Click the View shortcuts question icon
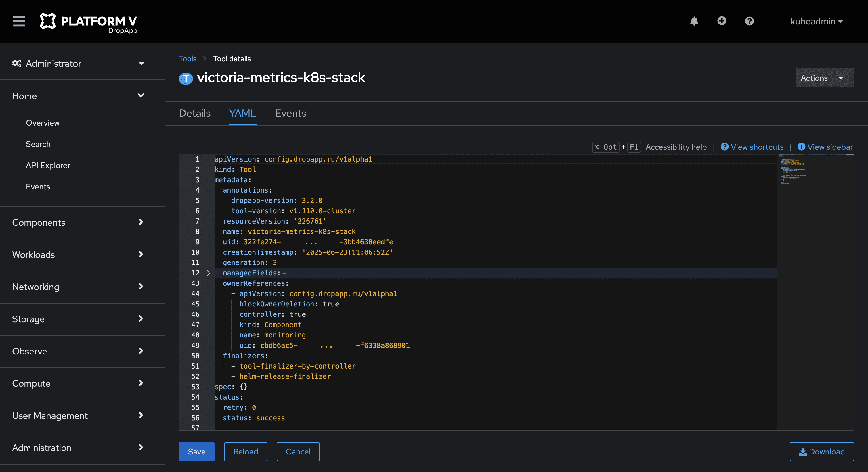The image size is (868, 472). (724, 147)
